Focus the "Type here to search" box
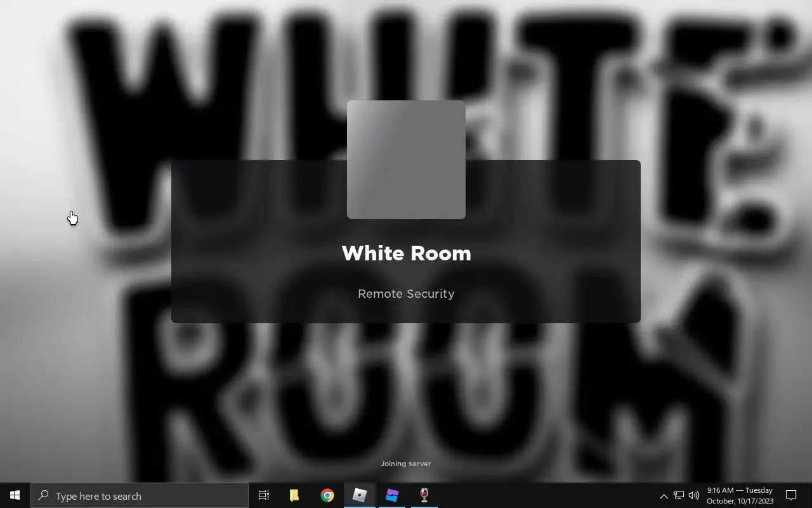This screenshot has height=508, width=812. point(140,496)
